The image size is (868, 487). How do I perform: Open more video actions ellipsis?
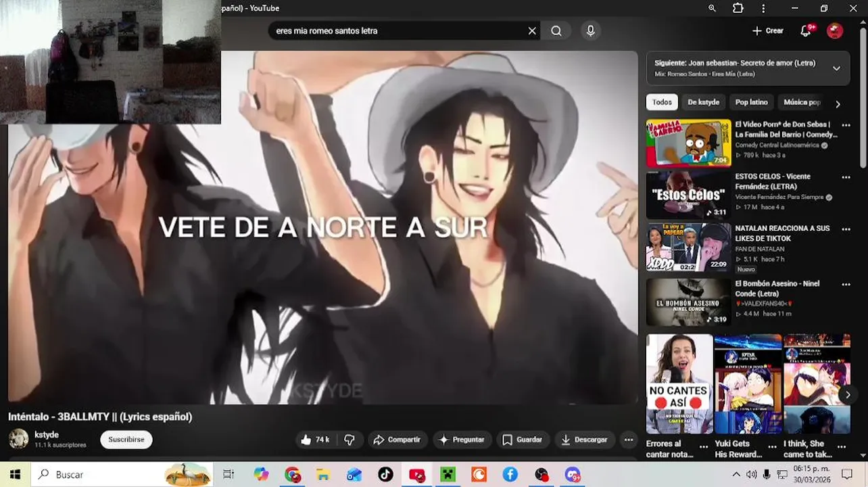click(x=629, y=440)
